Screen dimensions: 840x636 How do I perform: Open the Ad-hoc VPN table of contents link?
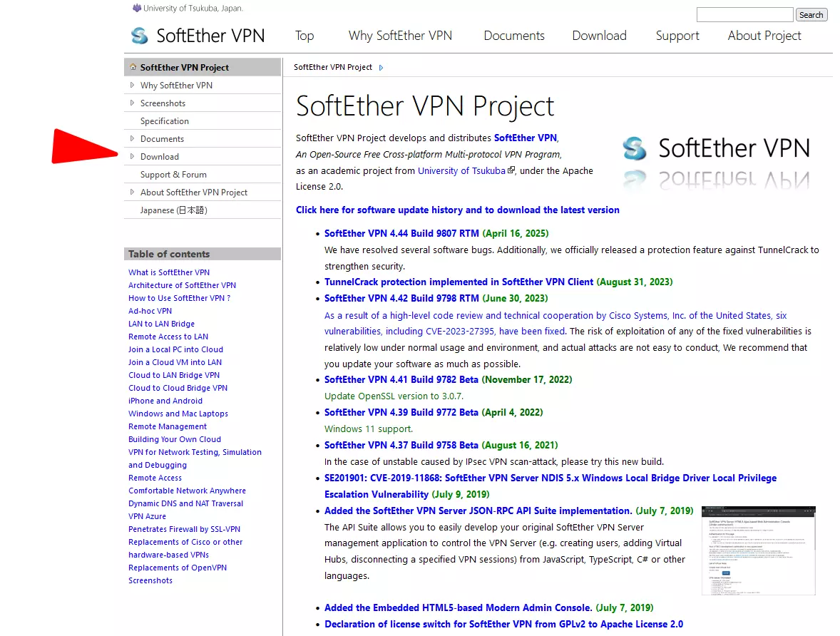coord(150,311)
